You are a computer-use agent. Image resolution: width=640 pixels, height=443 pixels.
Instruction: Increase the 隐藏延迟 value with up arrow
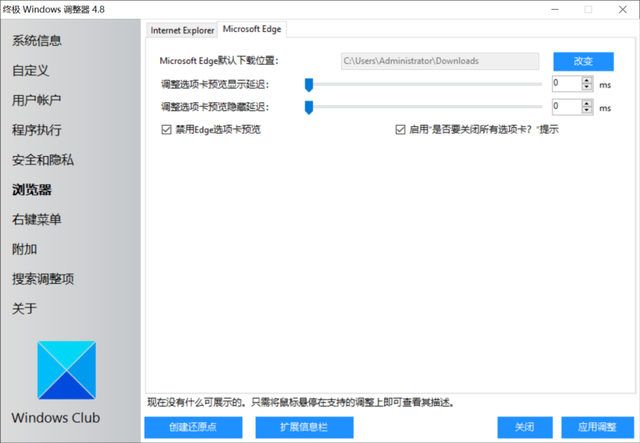[587, 103]
